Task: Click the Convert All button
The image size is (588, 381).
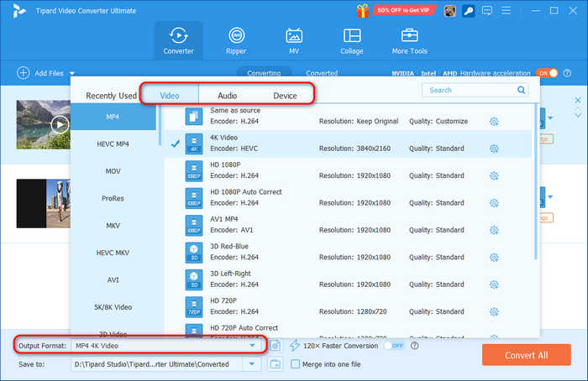Action: point(527,355)
